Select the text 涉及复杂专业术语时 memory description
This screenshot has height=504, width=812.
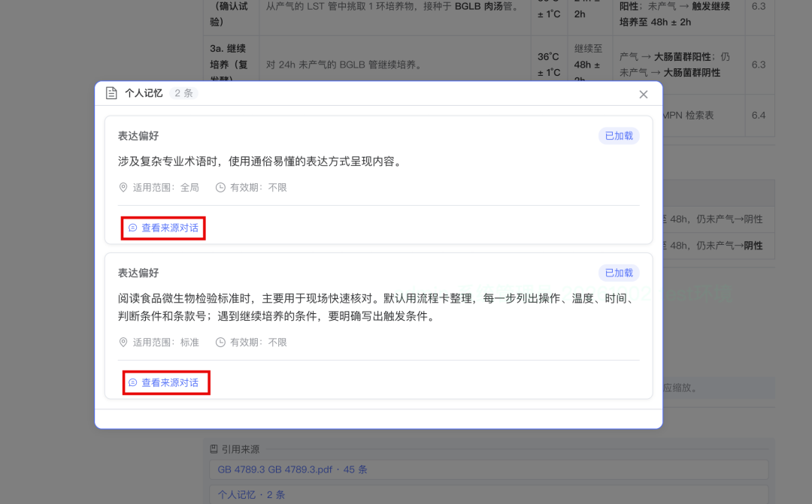point(260,161)
